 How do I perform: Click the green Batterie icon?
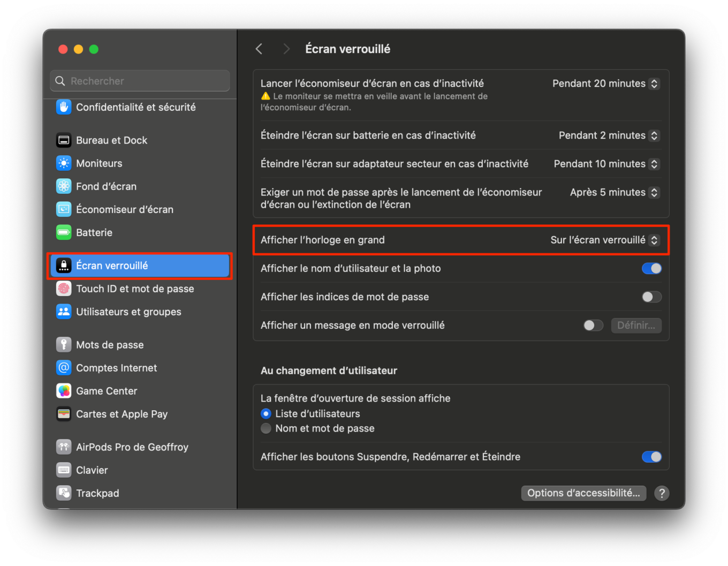click(64, 232)
